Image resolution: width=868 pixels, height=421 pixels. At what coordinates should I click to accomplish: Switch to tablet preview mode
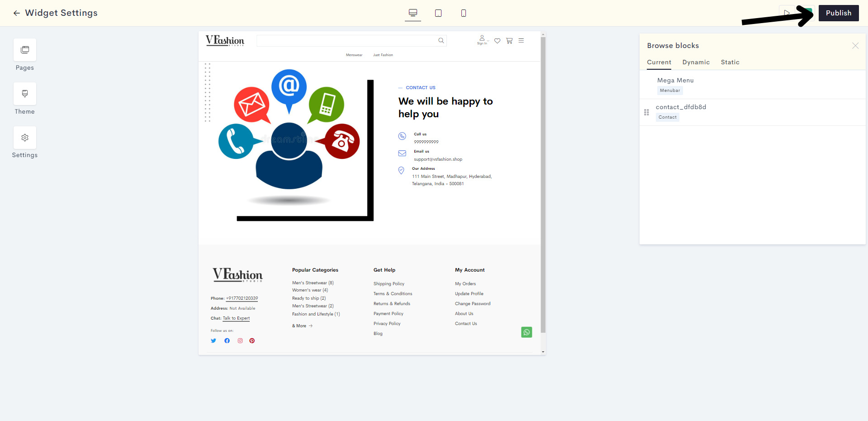pos(438,13)
